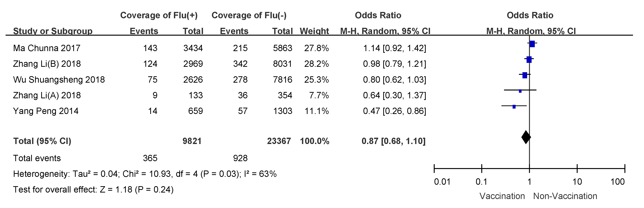Screen dimensions: 644x208
Task: Click the Study or Subgroup column header
Action: pyautogui.click(x=53, y=31)
